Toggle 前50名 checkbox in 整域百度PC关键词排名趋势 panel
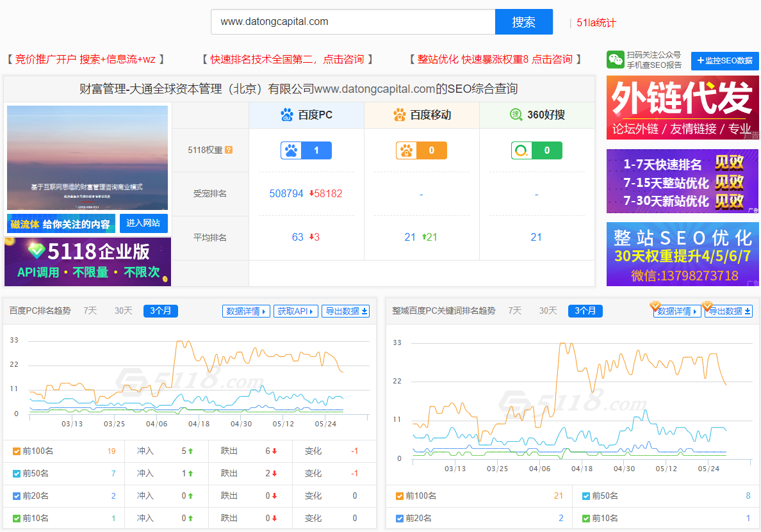This screenshot has height=532, width=761. click(x=586, y=496)
